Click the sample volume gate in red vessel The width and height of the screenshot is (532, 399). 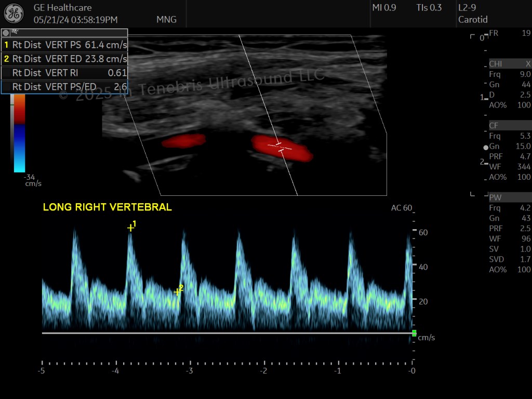click(x=280, y=147)
